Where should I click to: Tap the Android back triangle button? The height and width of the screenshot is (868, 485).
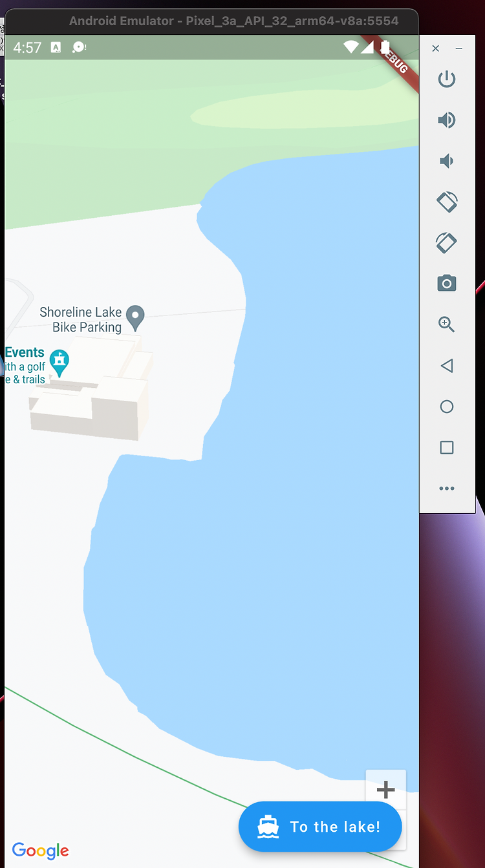pyautogui.click(x=446, y=366)
